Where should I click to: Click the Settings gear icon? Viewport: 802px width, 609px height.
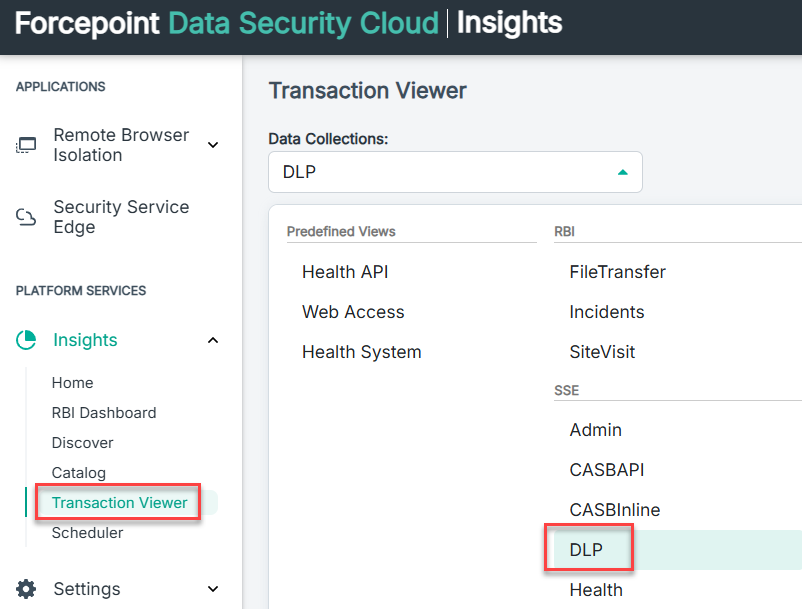point(26,589)
